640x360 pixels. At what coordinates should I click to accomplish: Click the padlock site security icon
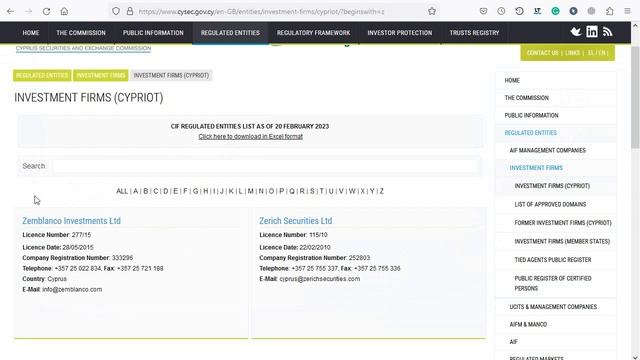pos(130,11)
